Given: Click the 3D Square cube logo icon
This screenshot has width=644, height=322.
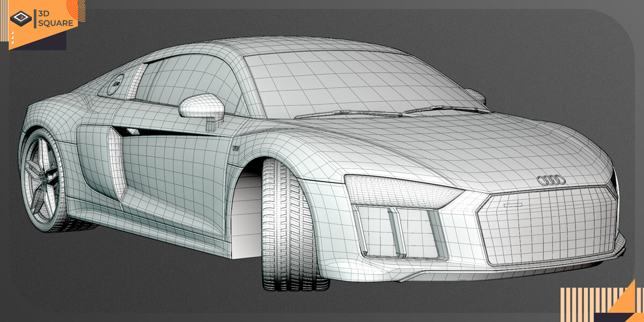Looking at the screenshot, I should pyautogui.click(x=21, y=19).
